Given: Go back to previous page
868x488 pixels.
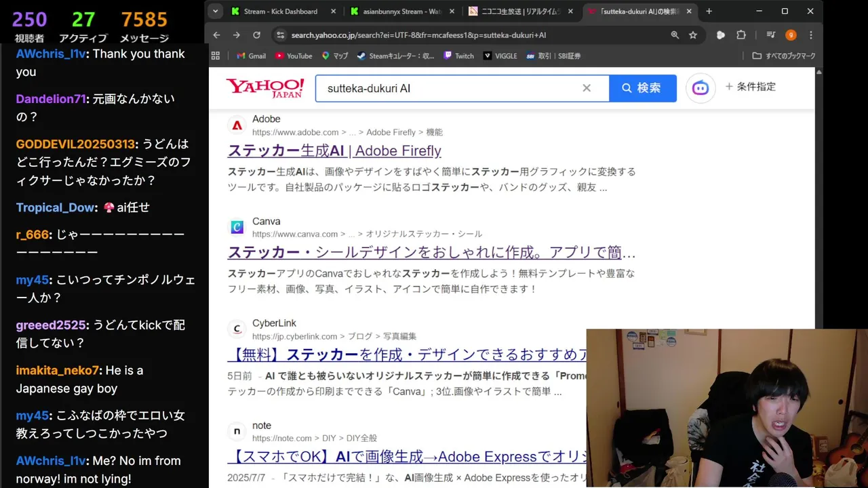Looking at the screenshot, I should point(216,35).
